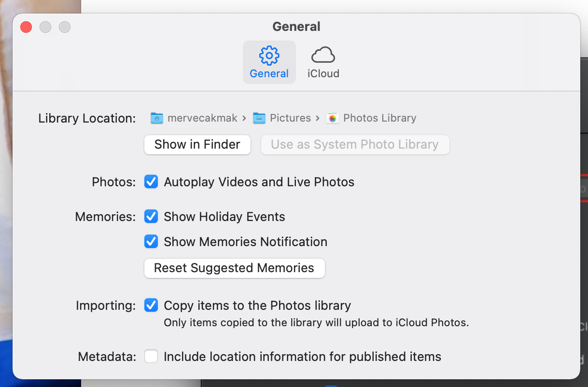Uncheck Copy items to the Photos library
This screenshot has height=387, width=588.
coord(151,305)
